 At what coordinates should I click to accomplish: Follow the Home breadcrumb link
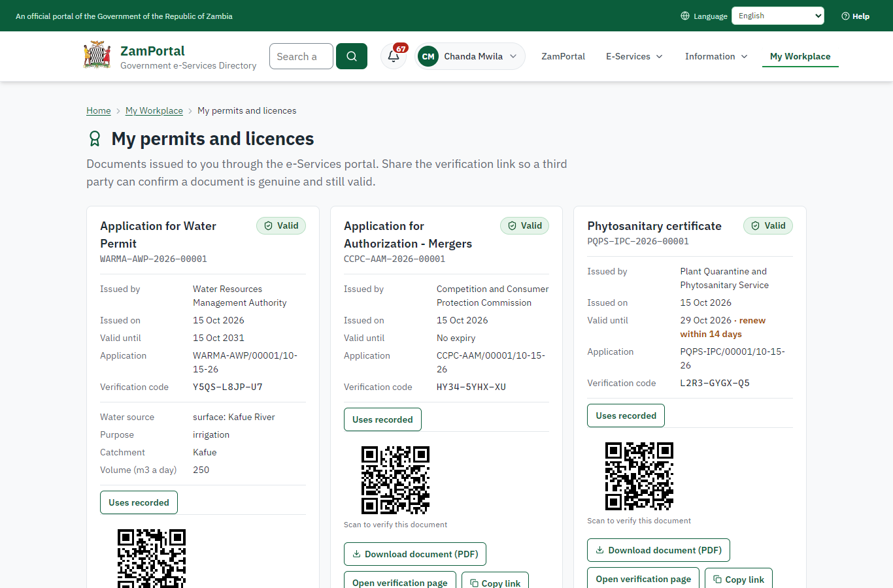99,110
